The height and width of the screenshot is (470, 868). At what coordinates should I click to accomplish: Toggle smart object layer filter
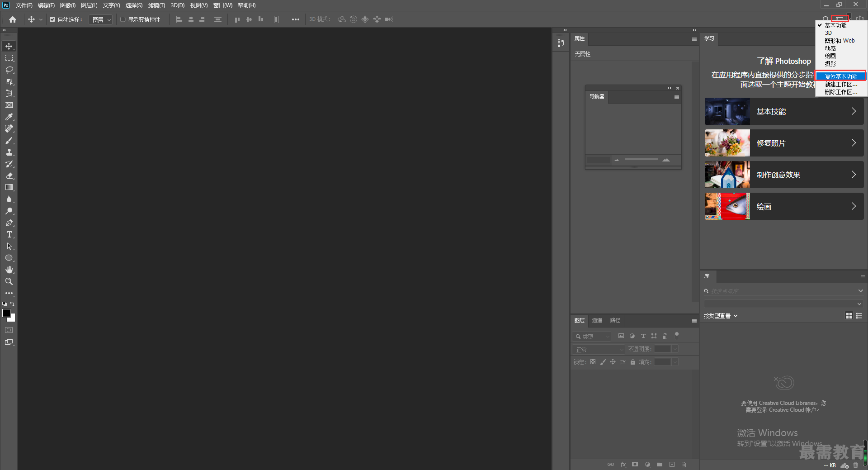665,336
